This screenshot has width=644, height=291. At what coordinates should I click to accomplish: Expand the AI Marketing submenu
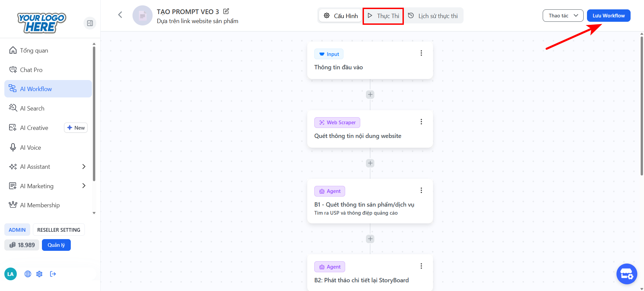84,186
